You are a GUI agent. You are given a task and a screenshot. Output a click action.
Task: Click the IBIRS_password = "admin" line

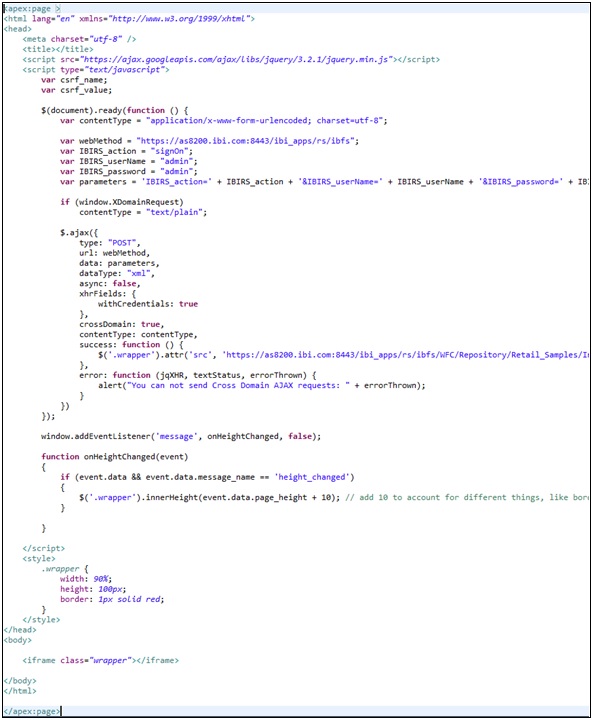pos(129,171)
